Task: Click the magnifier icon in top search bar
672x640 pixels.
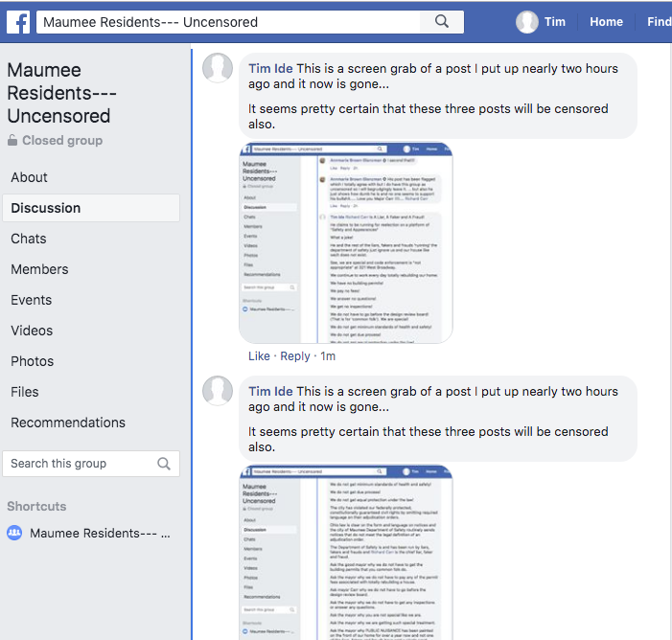Action: click(441, 22)
